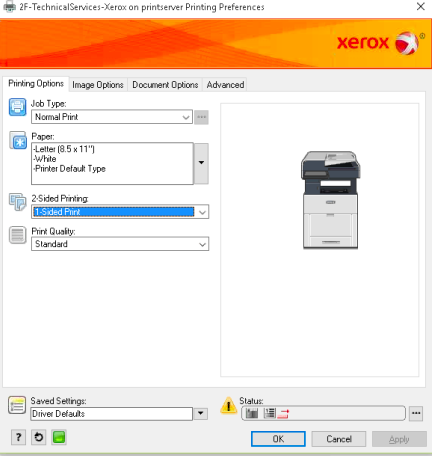Click the OK button
The image size is (432, 456).
278,439
